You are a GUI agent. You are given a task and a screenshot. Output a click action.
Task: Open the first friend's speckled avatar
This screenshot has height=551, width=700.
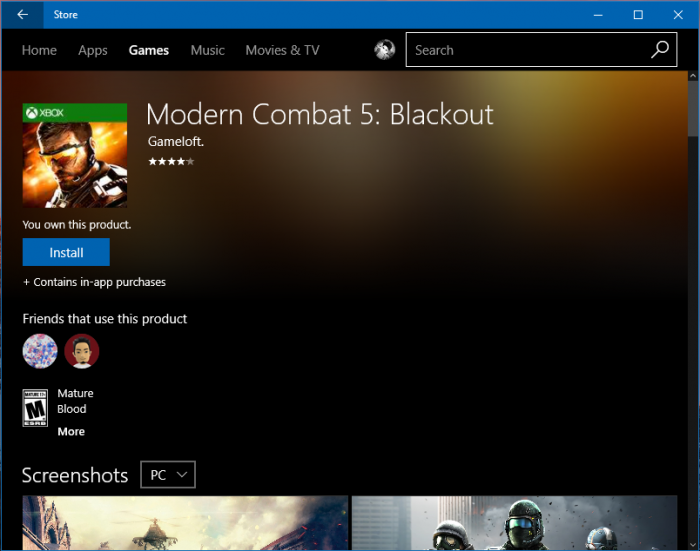[x=40, y=351]
